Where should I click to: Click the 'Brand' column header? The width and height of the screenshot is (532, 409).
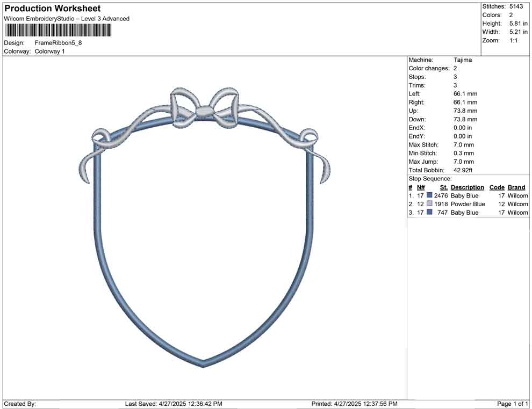tap(516, 187)
